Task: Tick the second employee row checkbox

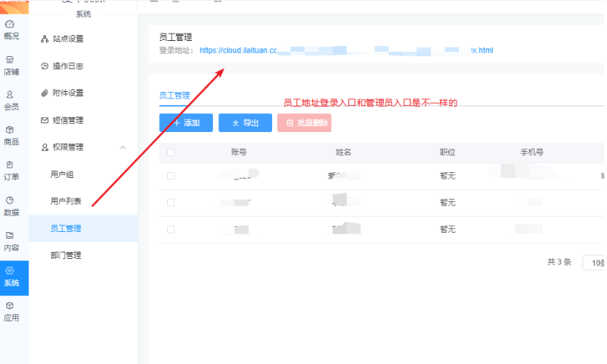Action: (x=171, y=203)
